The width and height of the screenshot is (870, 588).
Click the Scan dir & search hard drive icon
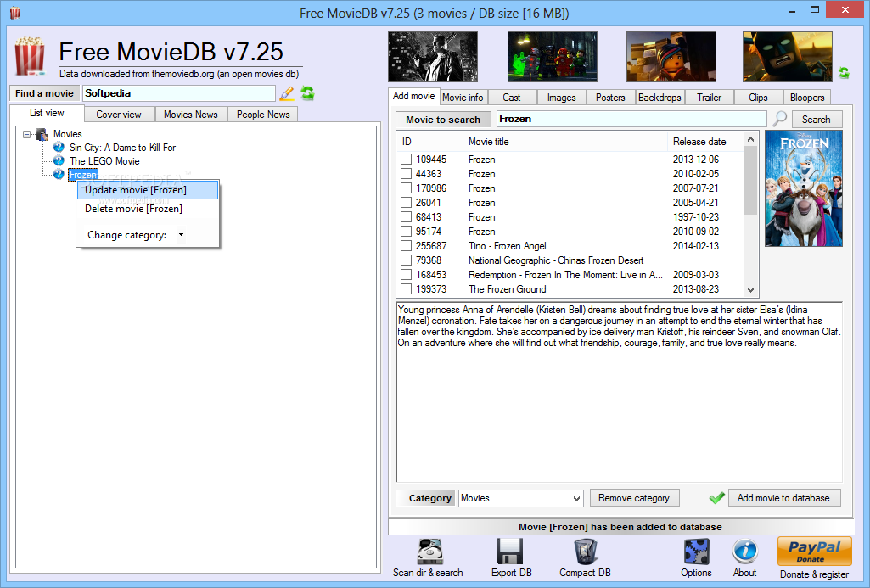click(429, 552)
